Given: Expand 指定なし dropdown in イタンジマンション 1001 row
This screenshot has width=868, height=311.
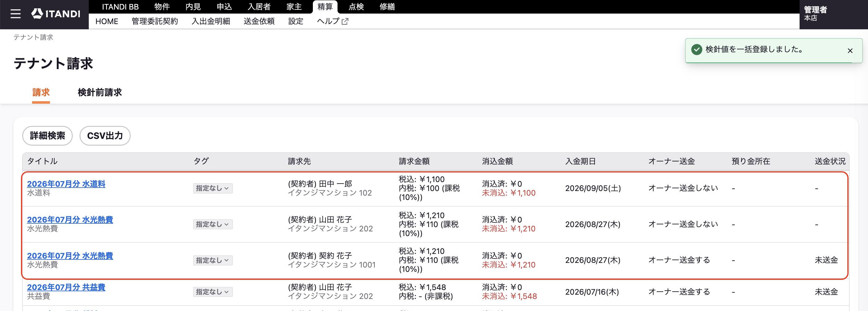Looking at the screenshot, I should (x=213, y=260).
